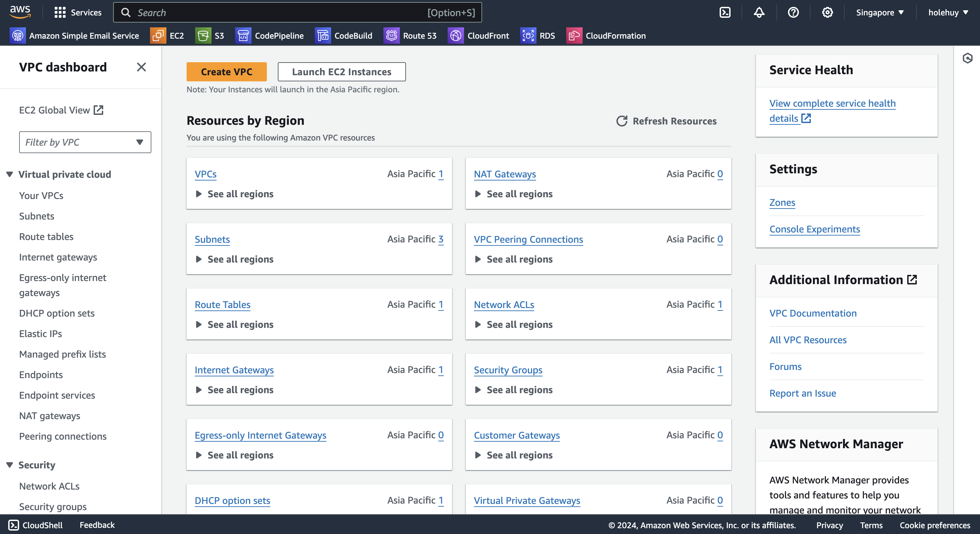Click Launch EC2 Instances button
980x534 pixels.
click(342, 71)
